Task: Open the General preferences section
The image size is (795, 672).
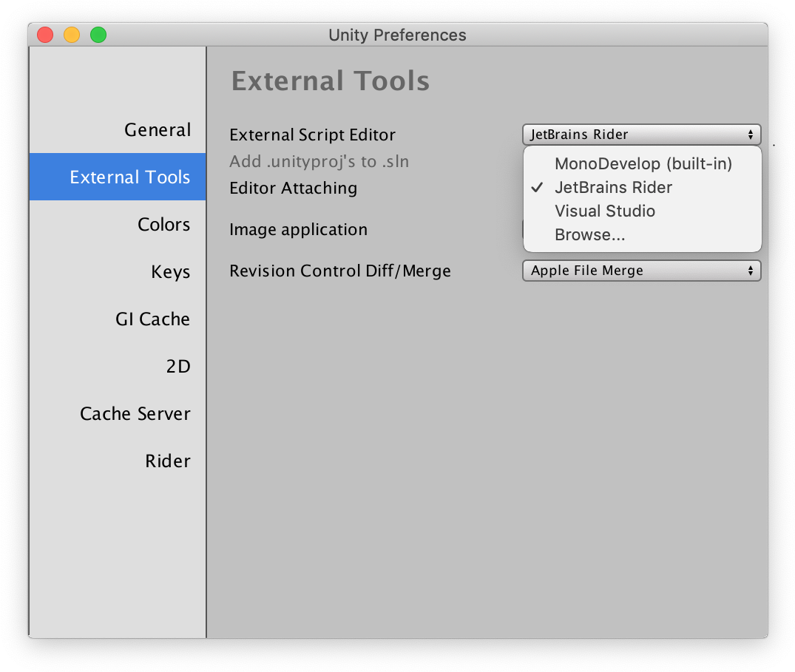Action: (158, 129)
